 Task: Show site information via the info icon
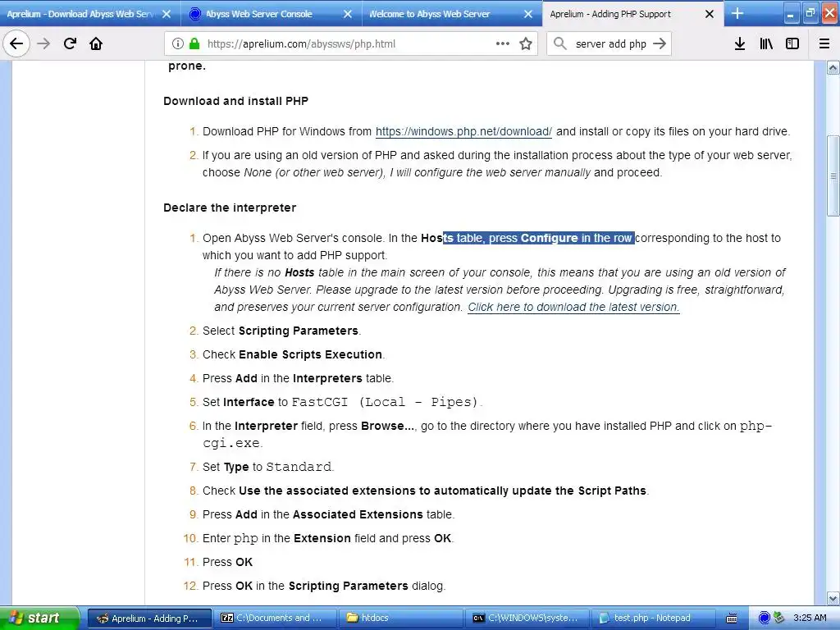(178, 43)
